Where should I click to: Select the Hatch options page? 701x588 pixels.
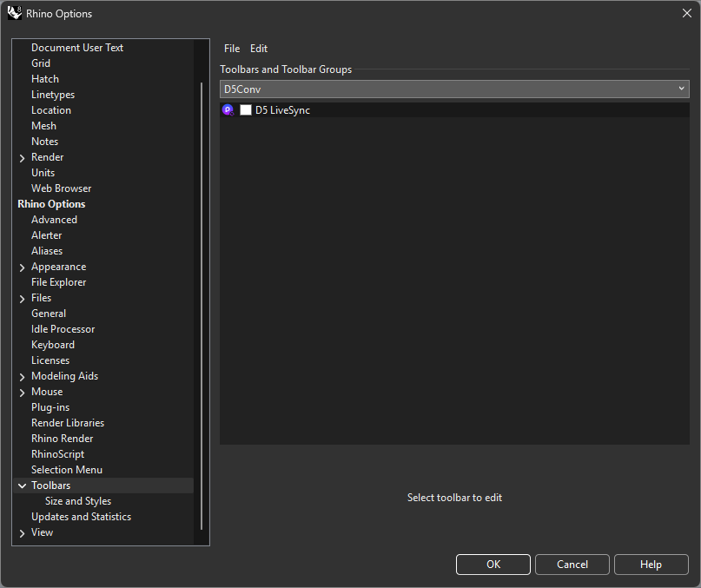[x=45, y=79]
